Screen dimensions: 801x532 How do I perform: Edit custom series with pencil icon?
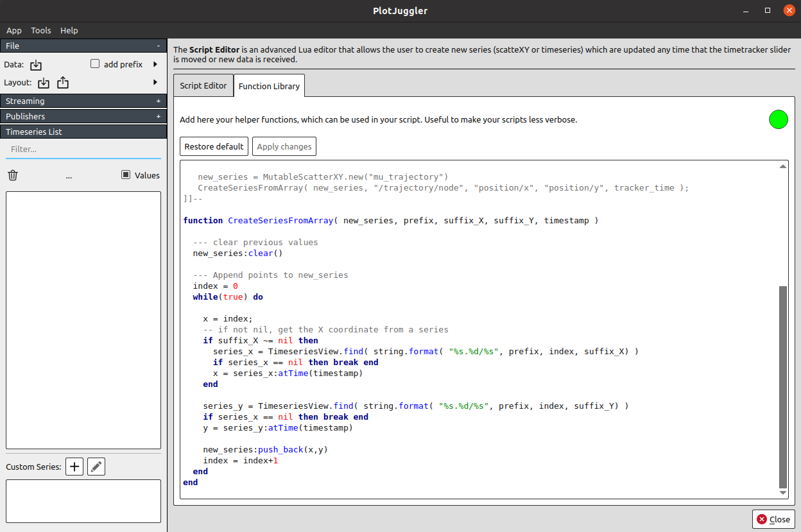(x=96, y=467)
